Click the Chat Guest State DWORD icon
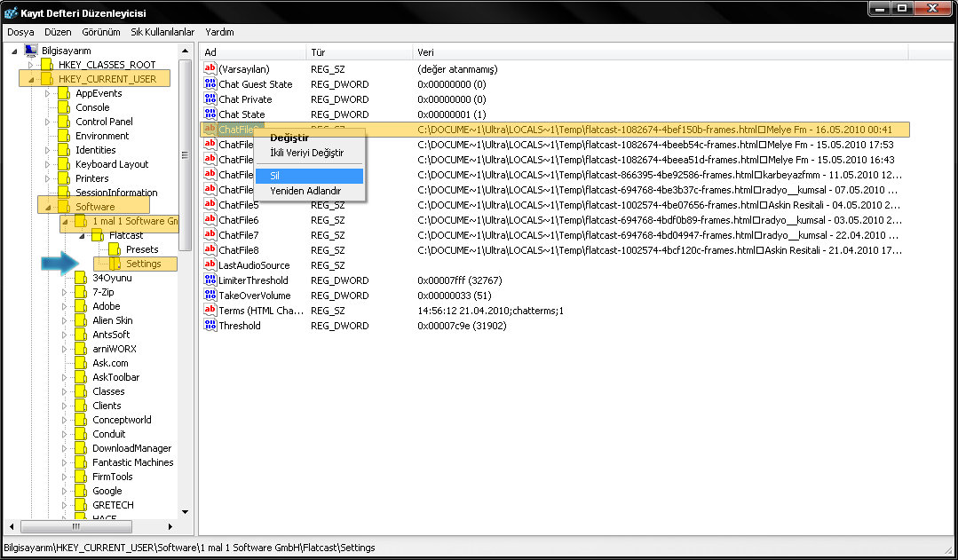This screenshot has width=958, height=560. point(210,84)
